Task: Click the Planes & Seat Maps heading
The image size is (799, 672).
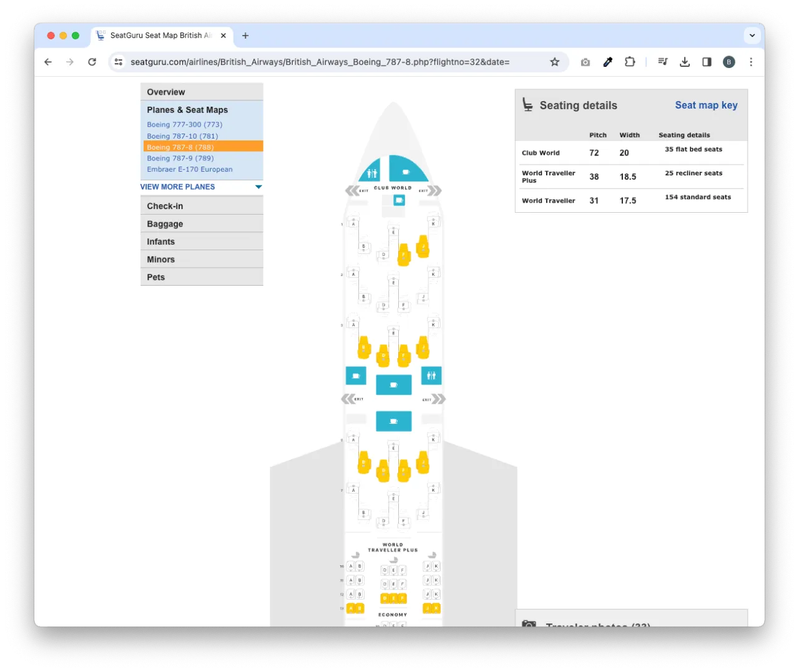Action: (187, 110)
